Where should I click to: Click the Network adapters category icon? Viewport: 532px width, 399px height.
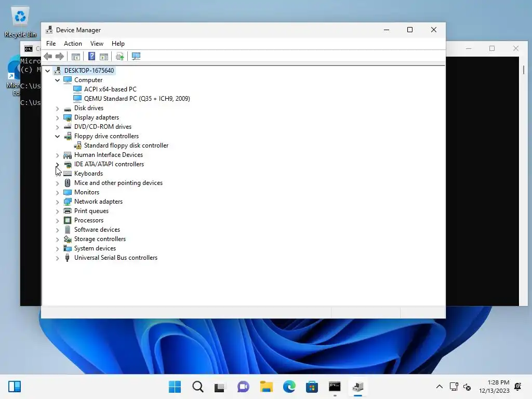68,202
